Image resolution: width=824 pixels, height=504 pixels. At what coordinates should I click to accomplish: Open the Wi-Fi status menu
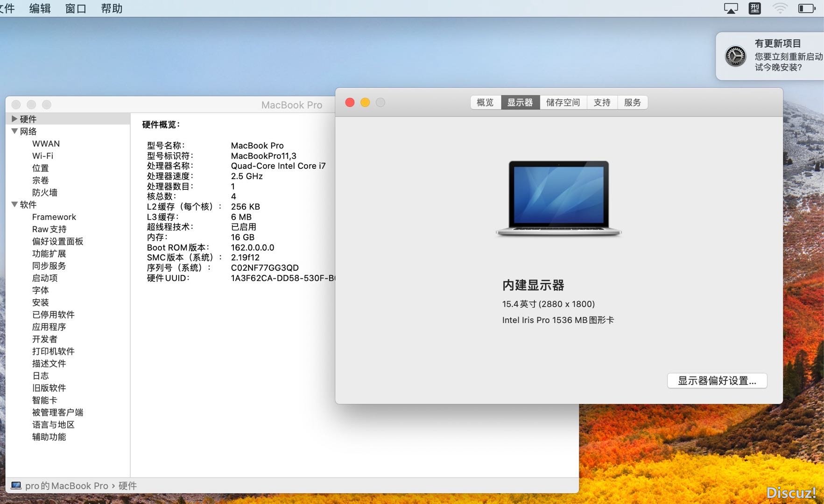pyautogui.click(x=780, y=8)
